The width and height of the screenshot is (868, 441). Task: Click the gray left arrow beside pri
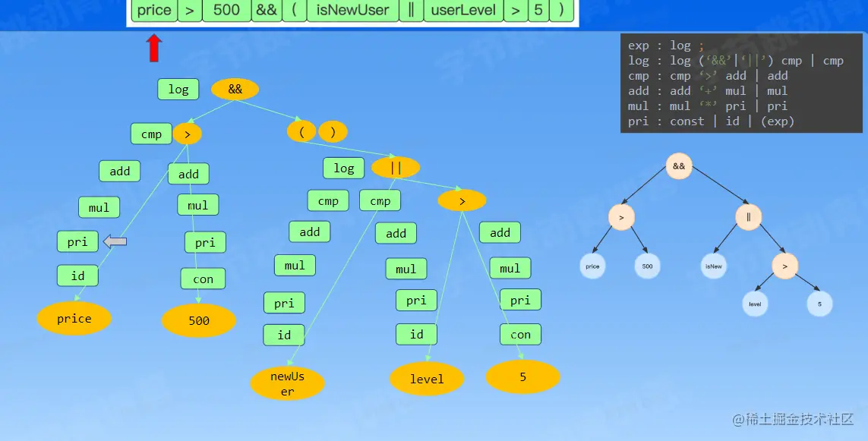click(115, 241)
